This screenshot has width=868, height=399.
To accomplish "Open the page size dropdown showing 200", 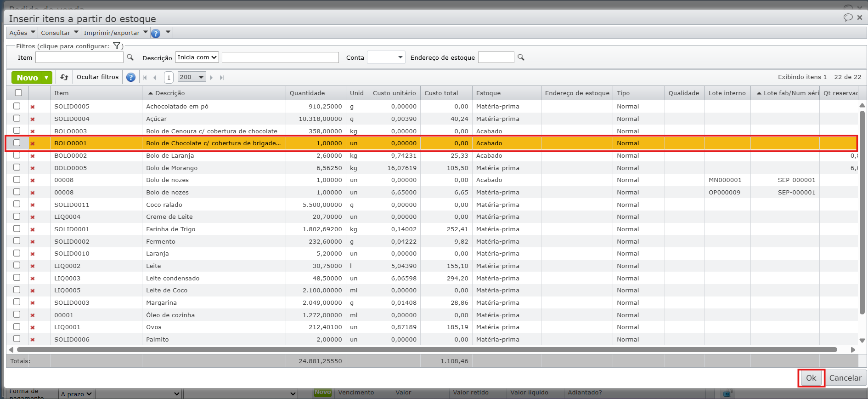I will 192,77.
